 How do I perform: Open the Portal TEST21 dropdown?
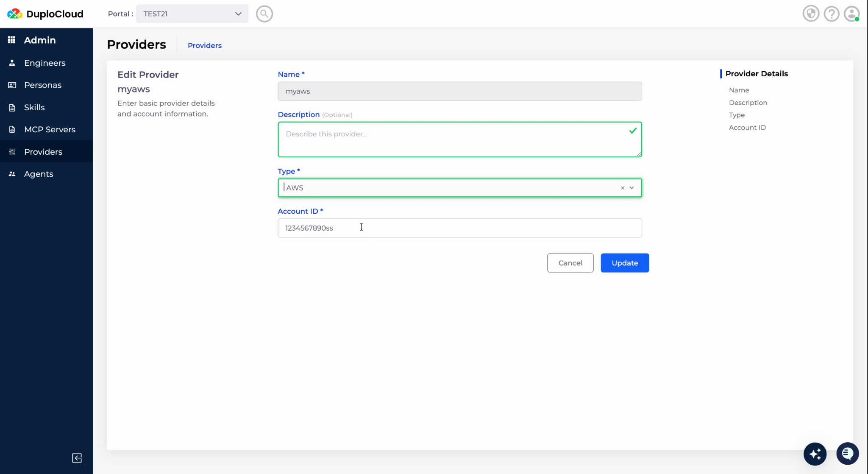[192, 14]
